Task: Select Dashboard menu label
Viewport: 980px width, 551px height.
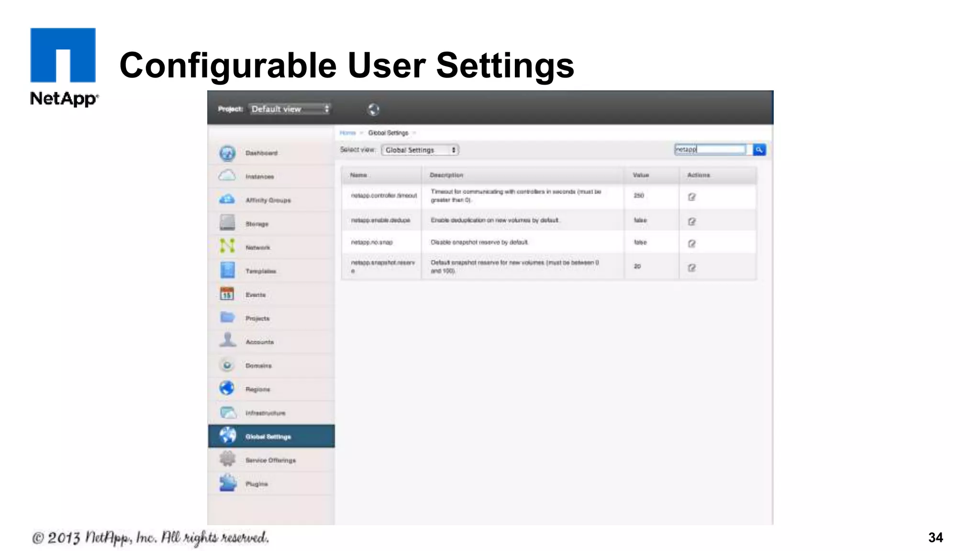Action: [x=261, y=153]
